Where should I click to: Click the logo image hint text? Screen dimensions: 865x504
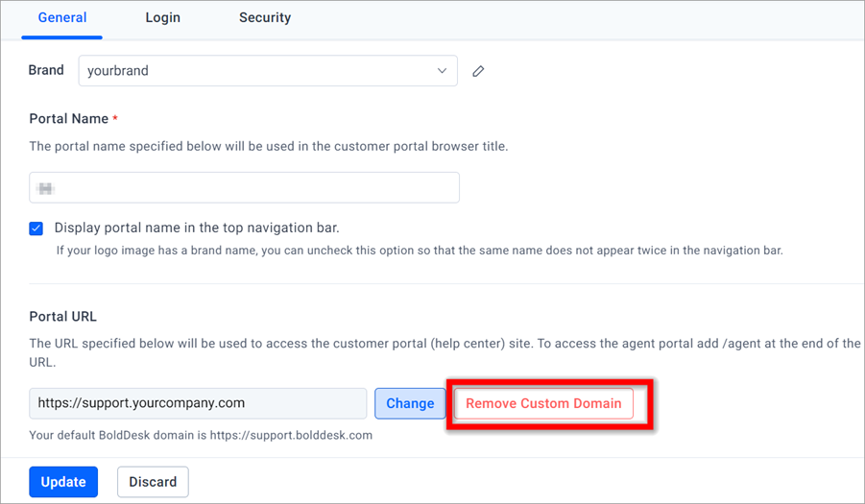[420, 251]
